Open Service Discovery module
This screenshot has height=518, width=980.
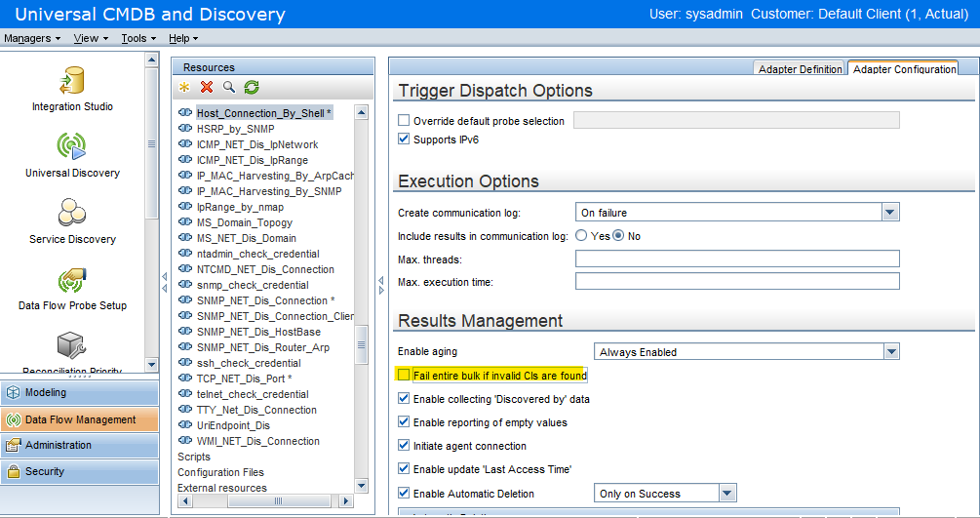click(x=72, y=222)
